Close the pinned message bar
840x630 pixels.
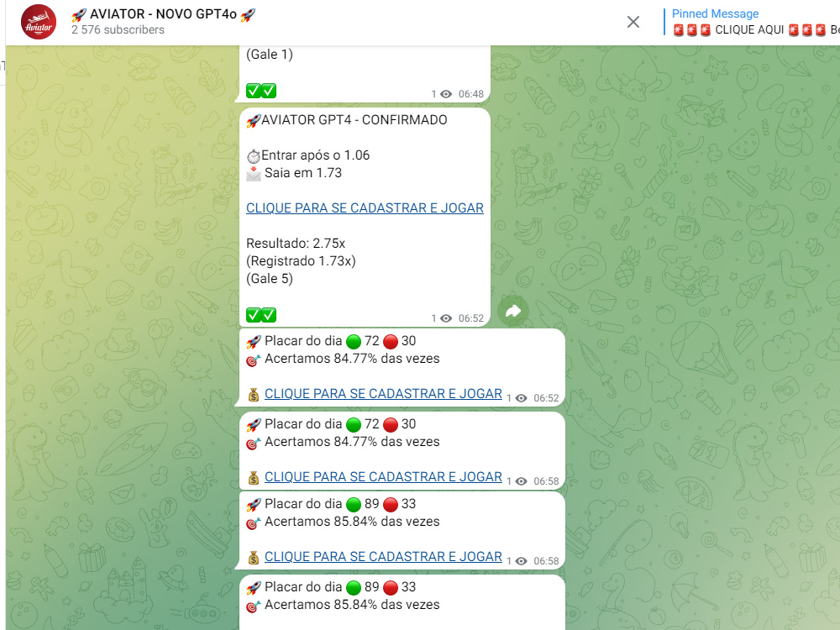[x=633, y=22]
